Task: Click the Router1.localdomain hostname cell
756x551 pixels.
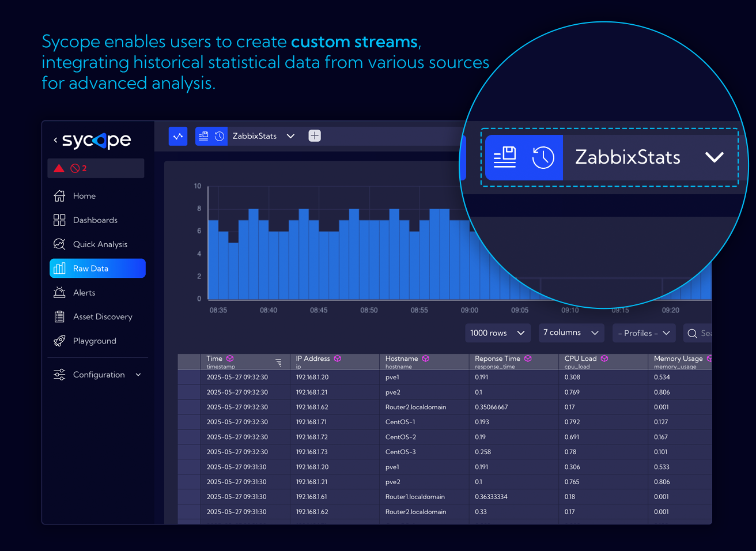Action: click(415, 497)
